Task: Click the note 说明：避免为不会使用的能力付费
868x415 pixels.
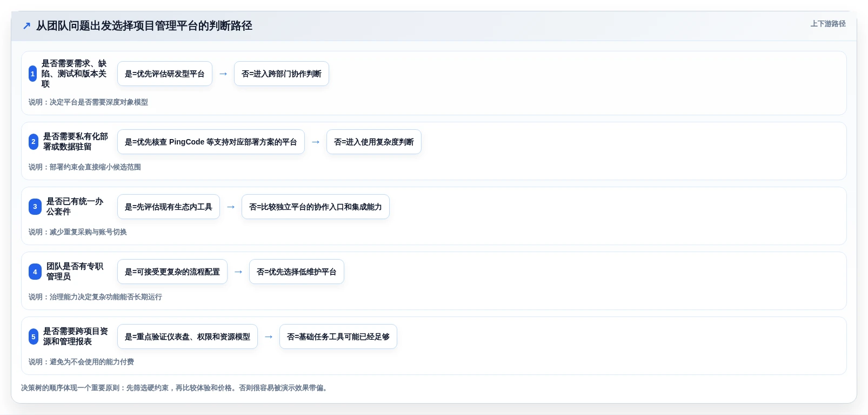Action: point(81,362)
